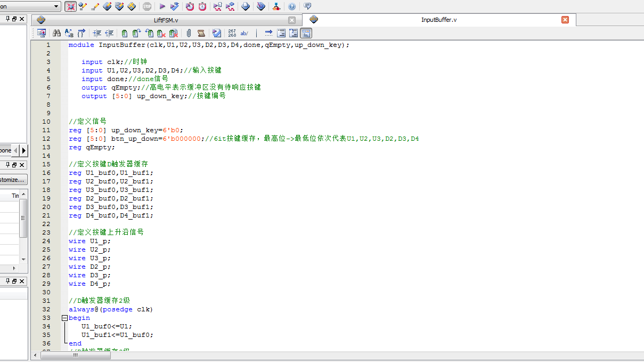Open the Programmer toolbar icon
644x362 pixels.
tap(261, 6)
